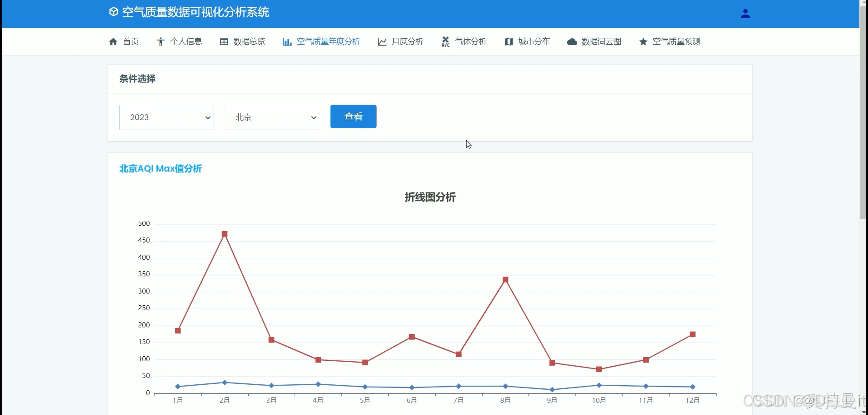Click the 查看 button
The width and height of the screenshot is (868, 415).
coord(354,117)
